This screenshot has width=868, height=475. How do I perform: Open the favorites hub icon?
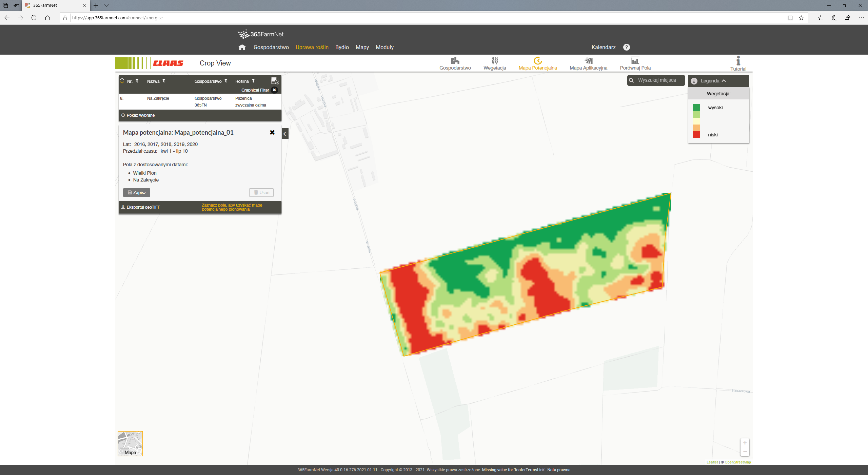point(821,18)
